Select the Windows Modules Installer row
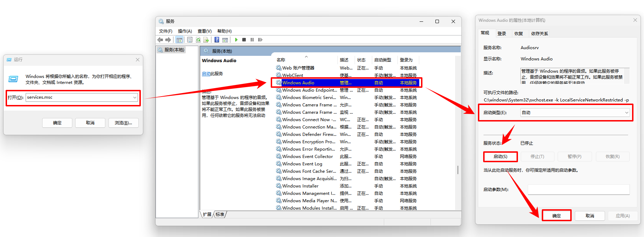Viewport: 644px width, 237px height. click(347, 208)
